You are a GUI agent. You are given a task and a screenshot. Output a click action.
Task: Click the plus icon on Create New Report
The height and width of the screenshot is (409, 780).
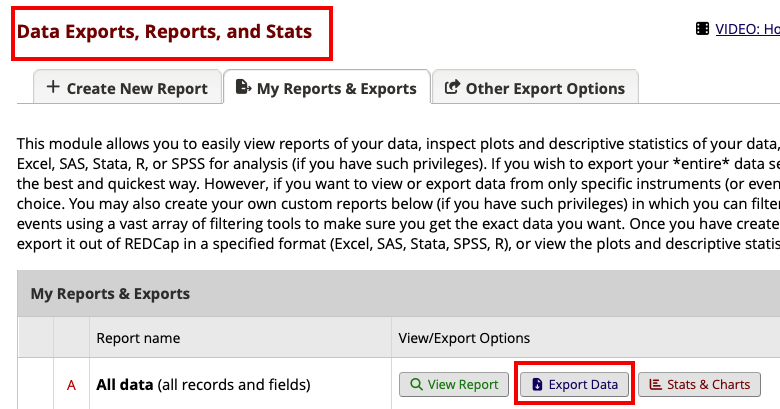tap(53, 87)
